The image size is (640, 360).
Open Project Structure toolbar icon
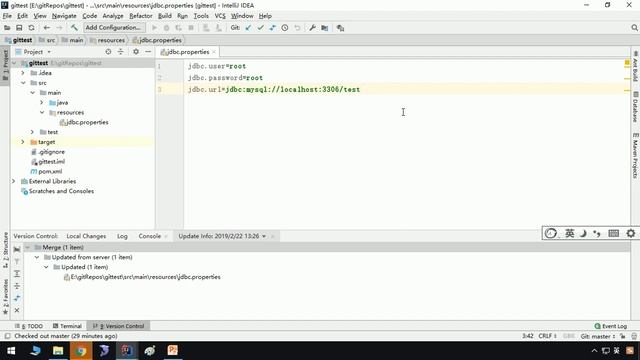pyautogui.click(x=324, y=28)
